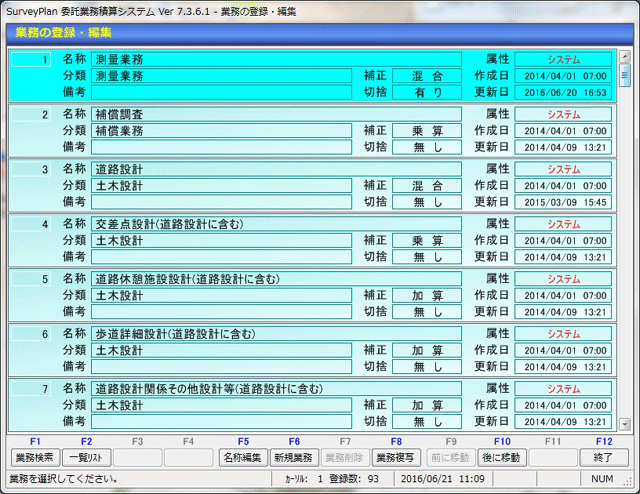This screenshot has height=494, width=640.
Task: Click the 名称編集 F5 button
Action: point(243,458)
